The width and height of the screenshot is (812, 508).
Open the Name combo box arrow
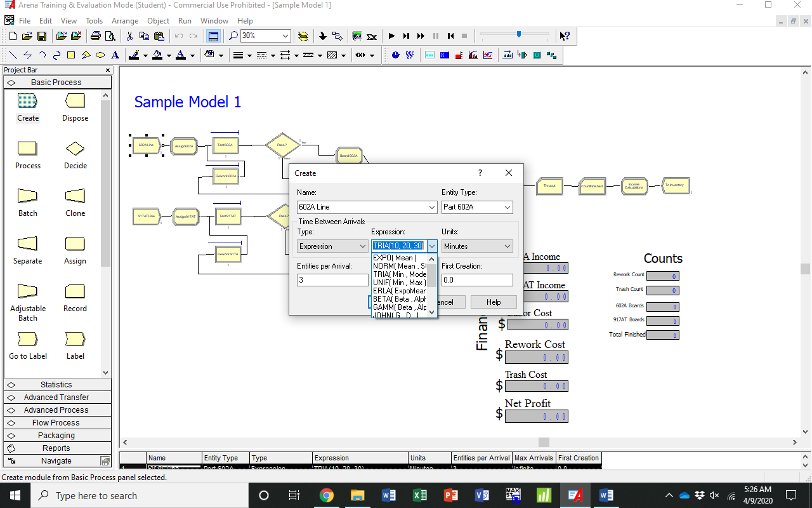point(432,207)
